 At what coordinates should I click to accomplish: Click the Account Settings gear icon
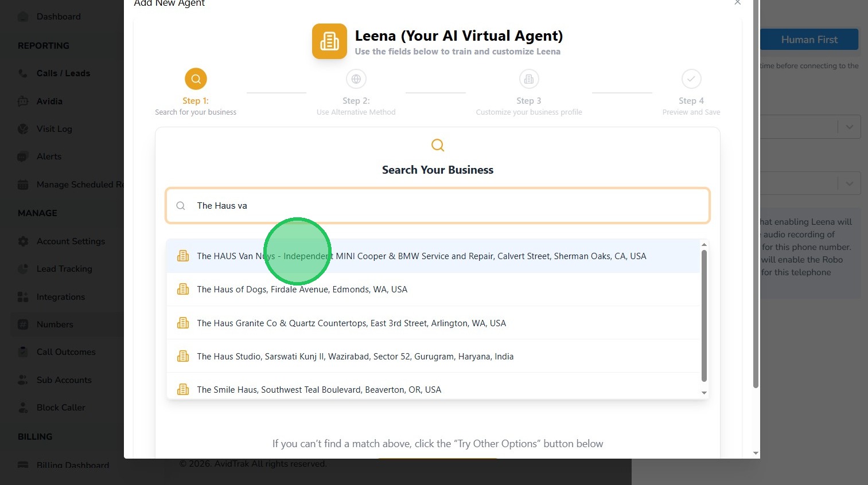pyautogui.click(x=23, y=241)
